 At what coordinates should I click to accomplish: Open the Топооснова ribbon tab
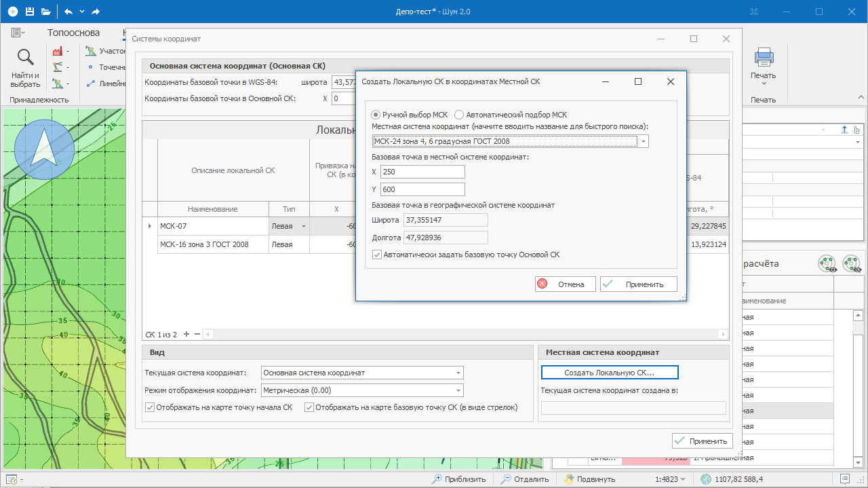(x=73, y=33)
